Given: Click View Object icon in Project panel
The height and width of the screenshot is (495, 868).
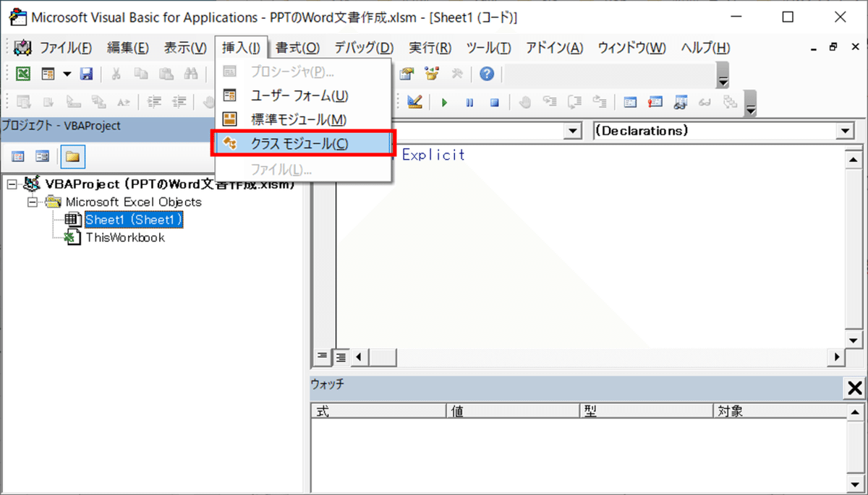Looking at the screenshot, I should tap(43, 156).
